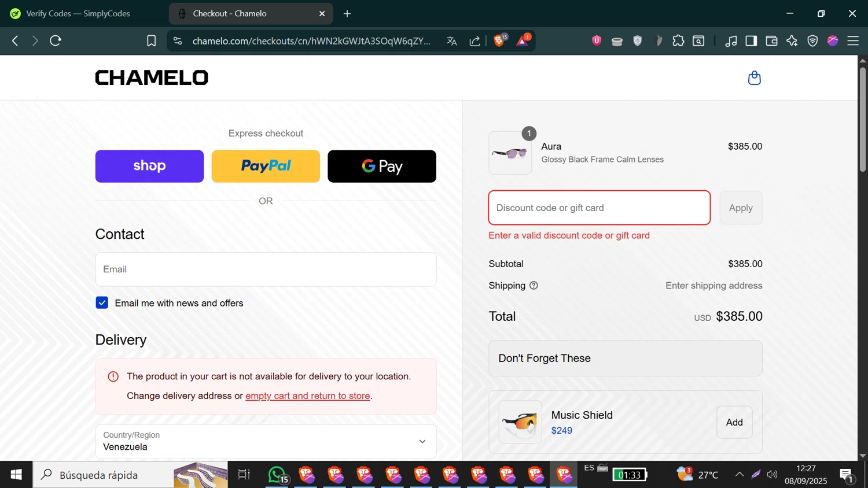Viewport: 868px width, 488px height.
Task: Click the Brave VPN shield icon
Action: 812,40
